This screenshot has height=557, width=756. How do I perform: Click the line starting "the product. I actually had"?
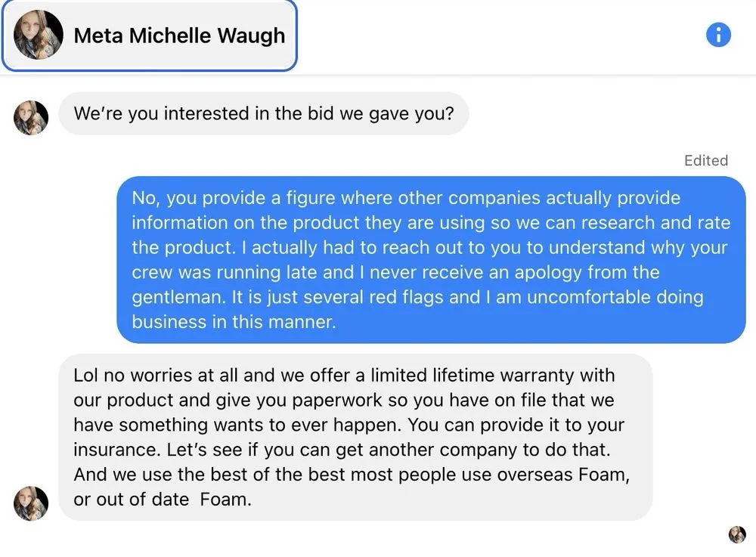pos(429,247)
